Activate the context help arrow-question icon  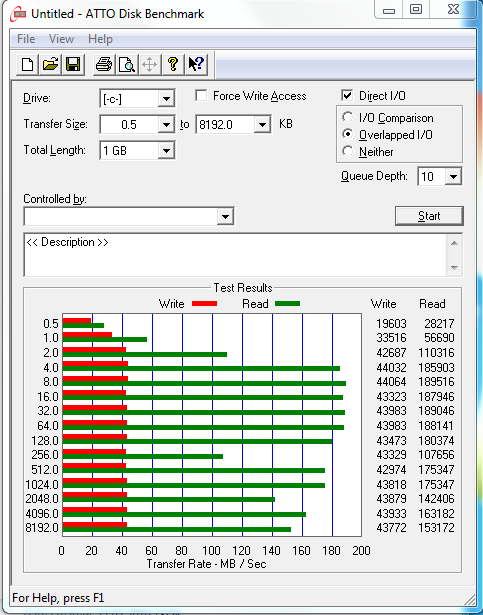tap(196, 64)
